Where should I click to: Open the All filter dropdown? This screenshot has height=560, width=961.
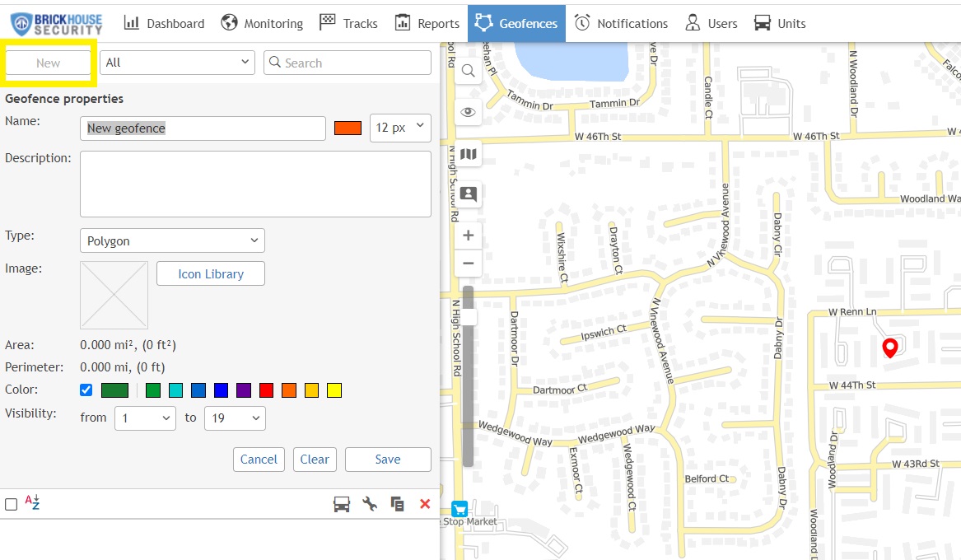[x=177, y=63]
